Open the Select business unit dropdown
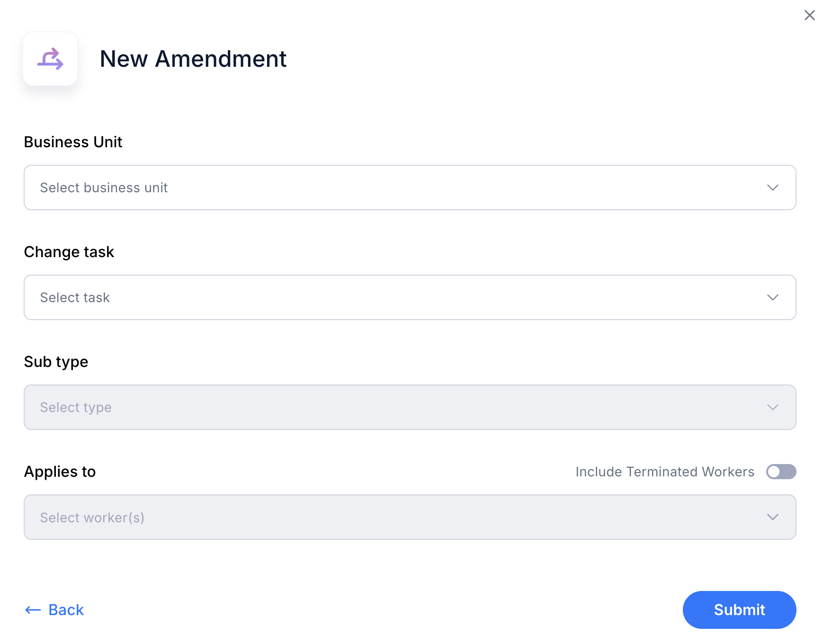823x644 pixels. click(x=410, y=188)
